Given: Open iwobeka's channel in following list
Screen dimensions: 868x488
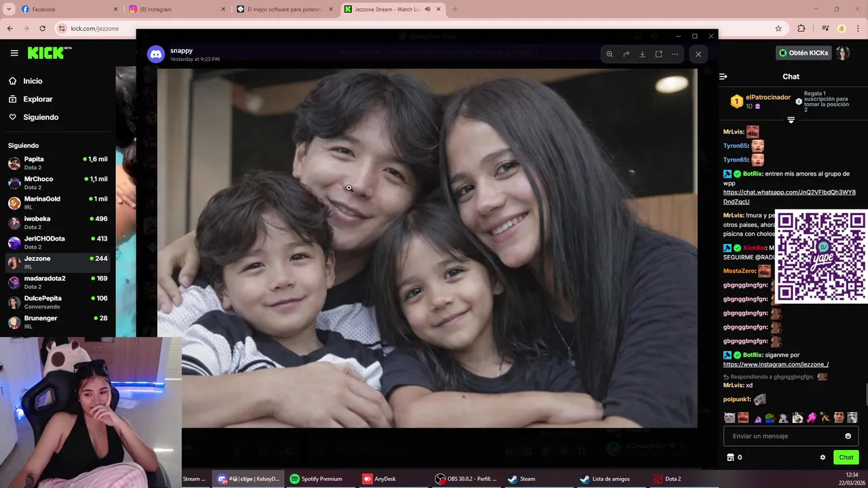Looking at the screenshot, I should [x=58, y=223].
